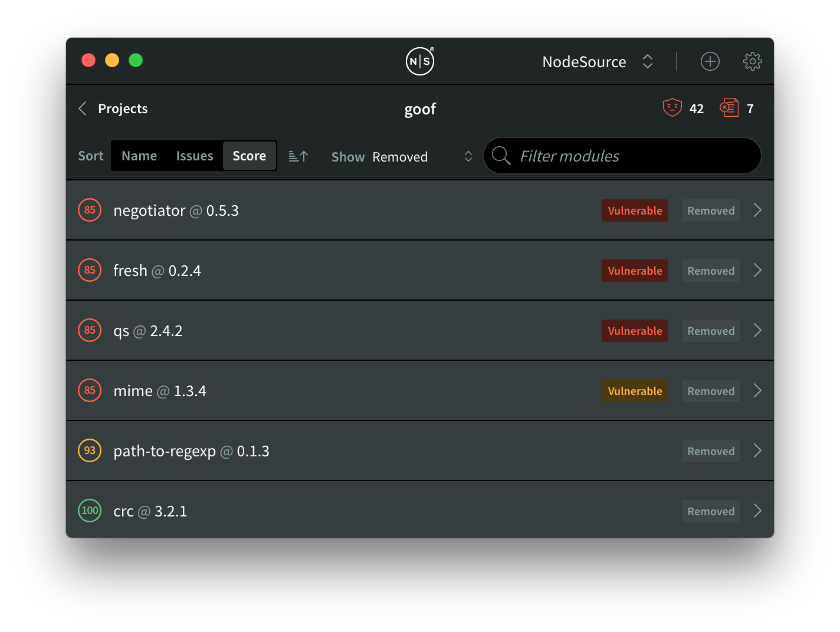840x632 pixels.
Task: Click the NodeSource N|S logo
Action: [420, 61]
